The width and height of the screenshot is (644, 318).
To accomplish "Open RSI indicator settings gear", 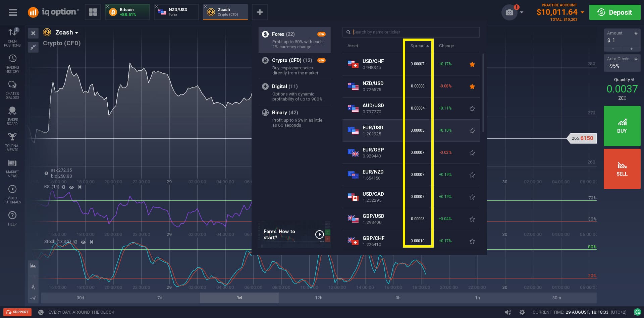I will [63, 187].
